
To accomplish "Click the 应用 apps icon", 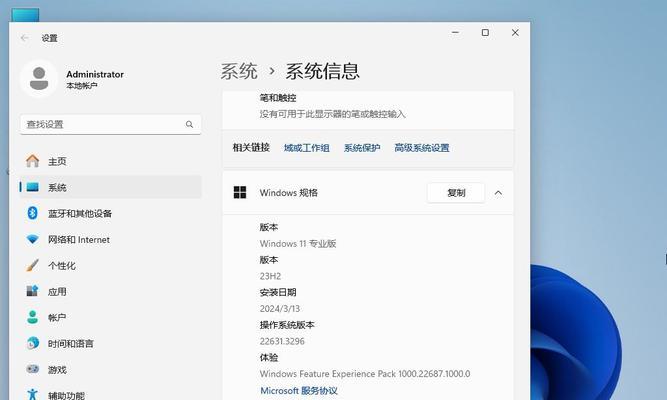I will [32, 291].
